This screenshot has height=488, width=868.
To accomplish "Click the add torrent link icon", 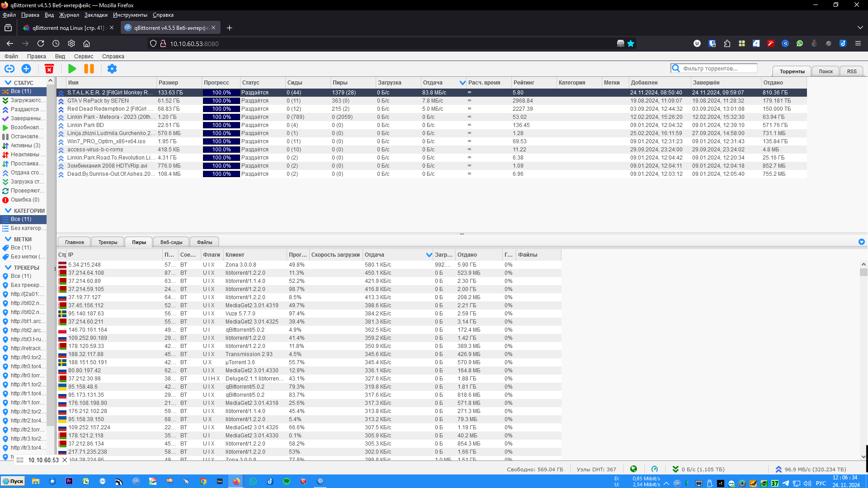I will click(x=9, y=69).
